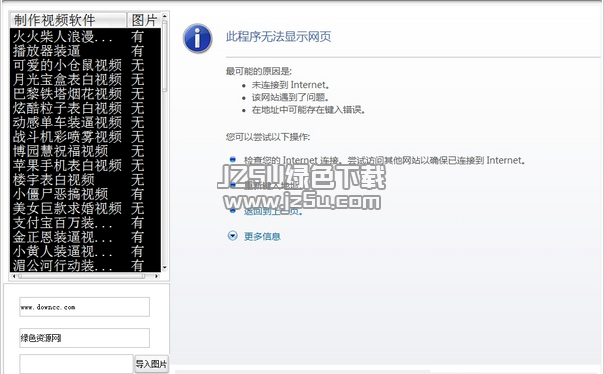
Task: Click the 无 value in 楼宇表白视频 row
Action: pos(137,179)
